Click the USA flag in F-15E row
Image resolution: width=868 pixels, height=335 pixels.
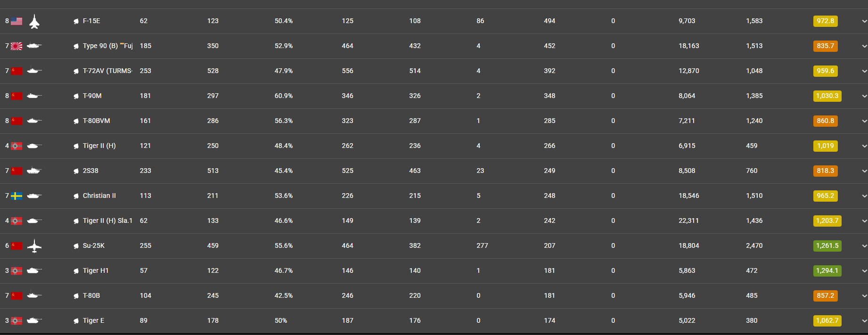tap(17, 21)
